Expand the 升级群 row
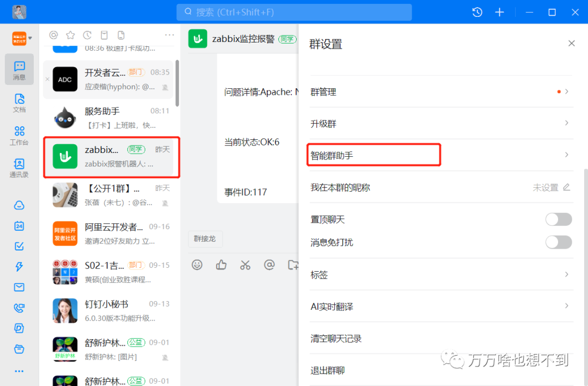588x386 pixels. pyautogui.click(x=442, y=124)
